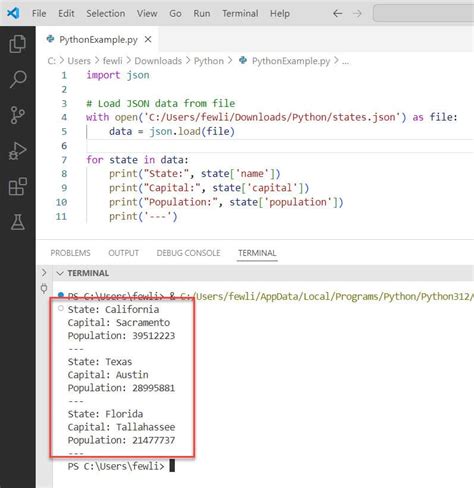Click the print('---') code line
Image resolution: width=474 pixels, height=488 pixels.
click(143, 217)
